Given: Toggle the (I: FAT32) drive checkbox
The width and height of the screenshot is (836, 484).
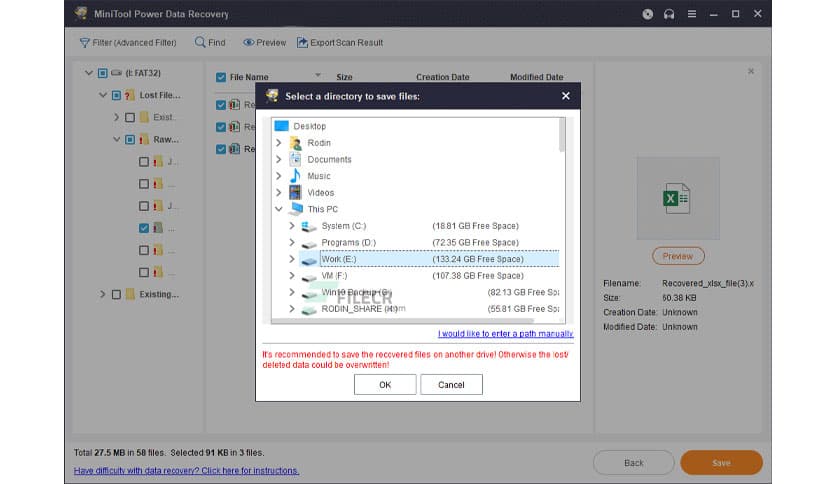Looking at the screenshot, I should tap(102, 73).
